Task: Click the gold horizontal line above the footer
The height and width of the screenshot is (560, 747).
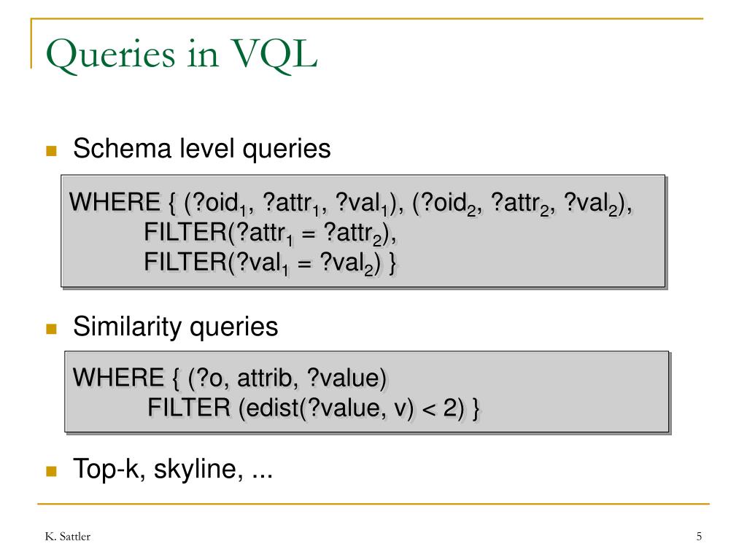Action: click(373, 503)
